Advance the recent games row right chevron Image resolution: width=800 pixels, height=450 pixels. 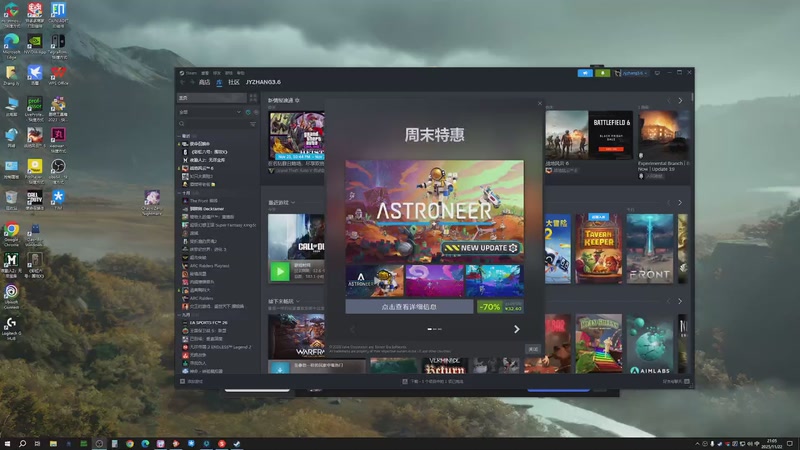coord(680,203)
